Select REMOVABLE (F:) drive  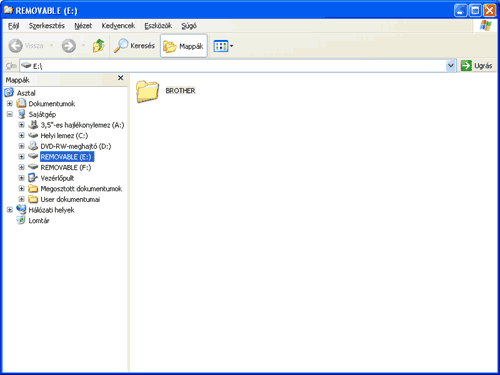[66, 167]
